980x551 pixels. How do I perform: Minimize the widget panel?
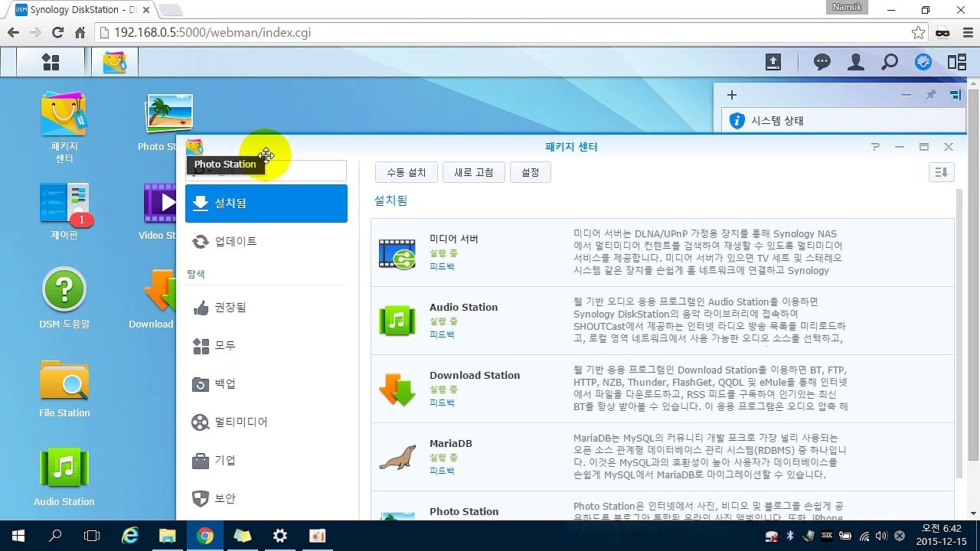[x=906, y=95]
